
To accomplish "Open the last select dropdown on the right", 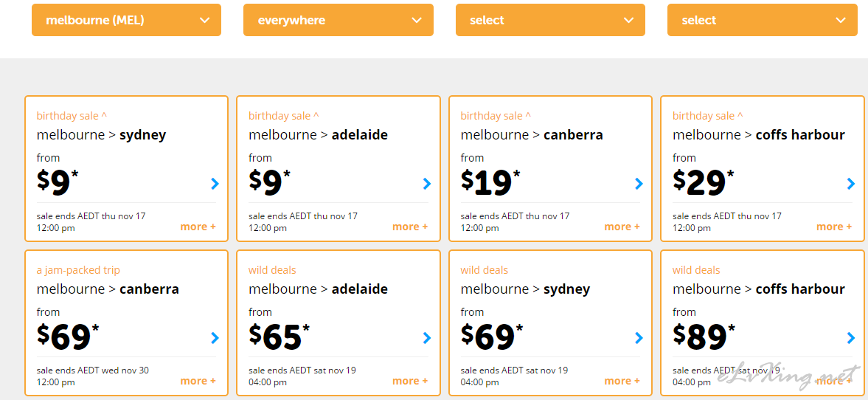I will click(763, 20).
